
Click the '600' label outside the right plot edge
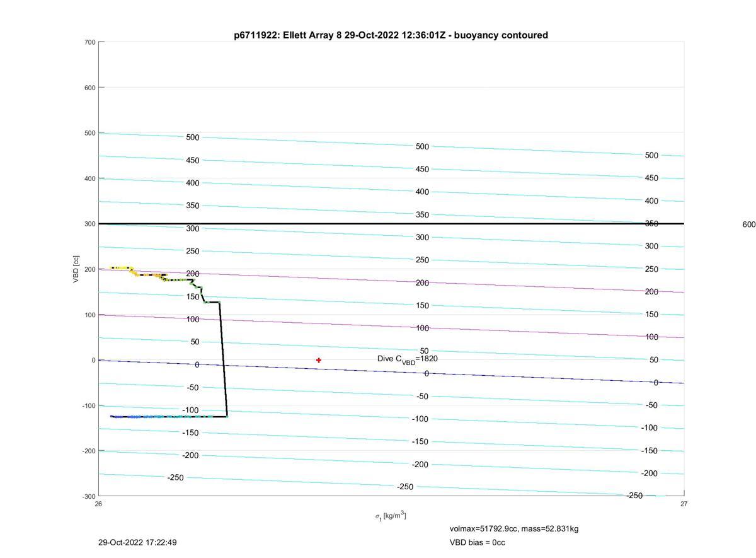pos(749,224)
